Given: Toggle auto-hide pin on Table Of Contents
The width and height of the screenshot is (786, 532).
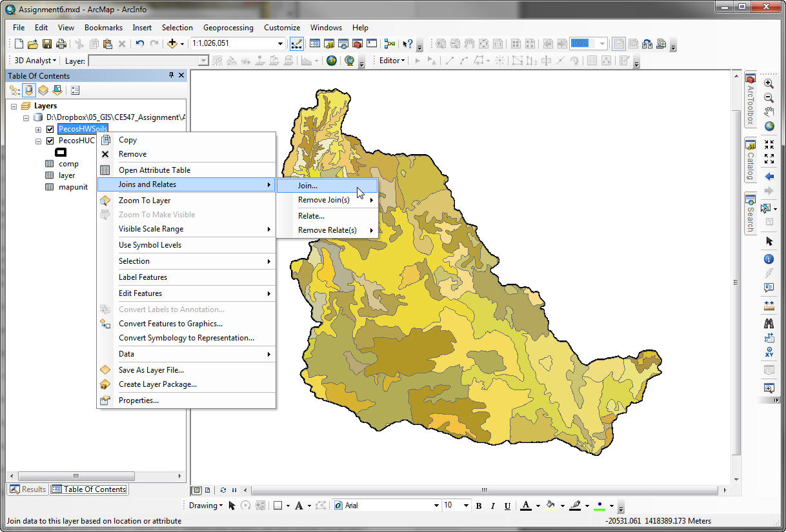Looking at the screenshot, I should (x=171, y=75).
